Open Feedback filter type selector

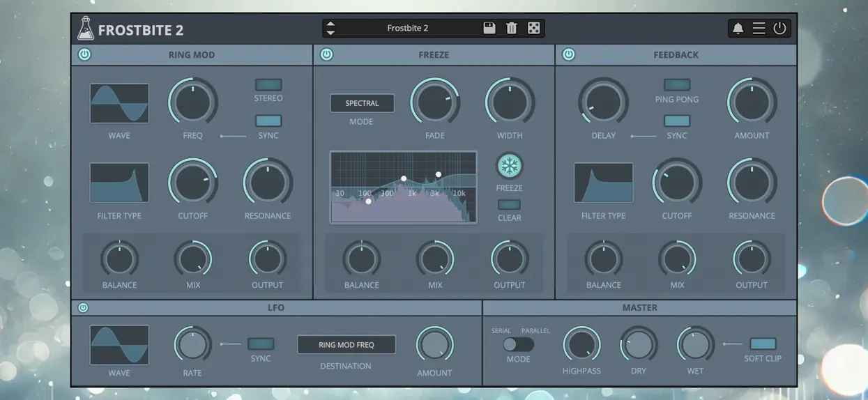pos(604,183)
